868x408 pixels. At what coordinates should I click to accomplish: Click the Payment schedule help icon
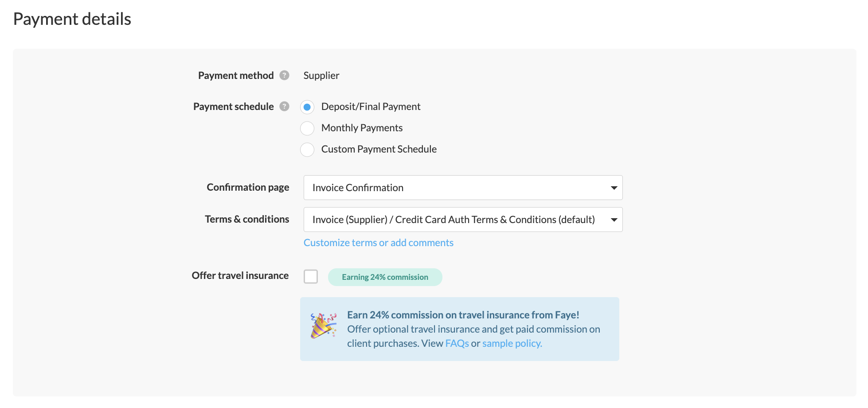(x=285, y=106)
